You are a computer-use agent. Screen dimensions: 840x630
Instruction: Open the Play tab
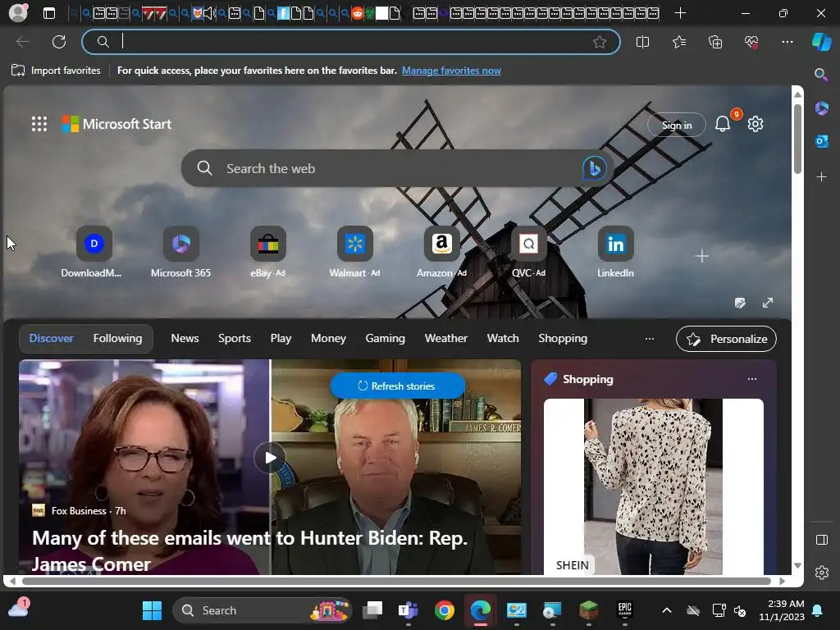click(281, 338)
